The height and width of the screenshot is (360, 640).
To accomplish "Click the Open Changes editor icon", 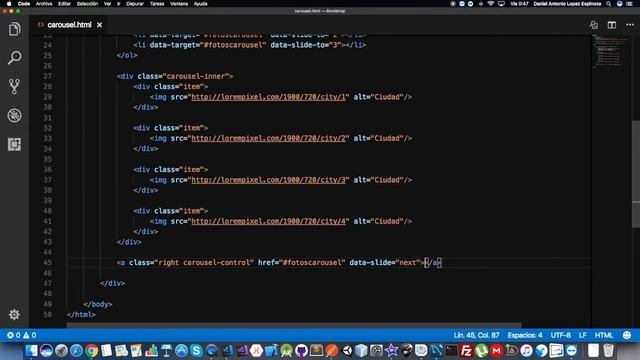I will point(593,25).
